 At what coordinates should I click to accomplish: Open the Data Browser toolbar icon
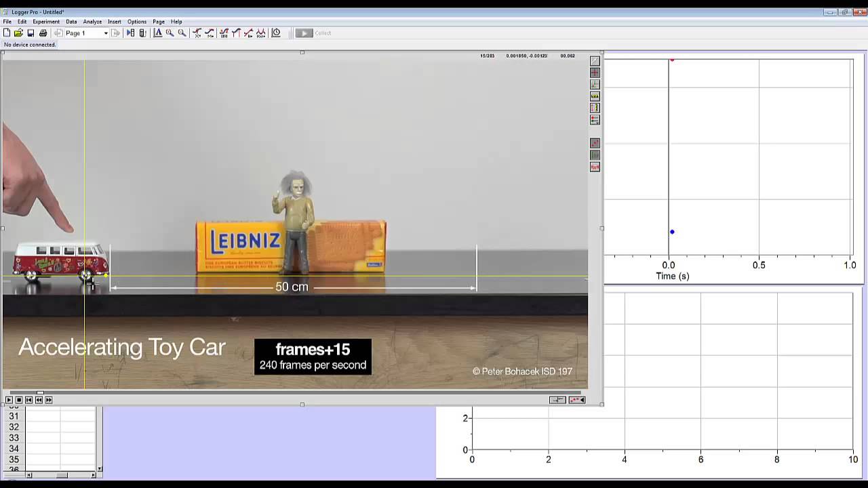point(130,33)
